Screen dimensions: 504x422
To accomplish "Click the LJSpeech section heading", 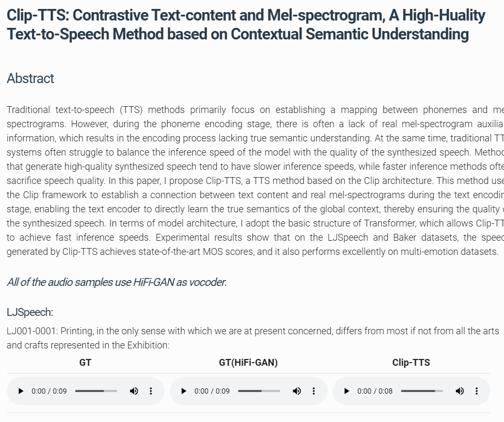I will point(30,312).
